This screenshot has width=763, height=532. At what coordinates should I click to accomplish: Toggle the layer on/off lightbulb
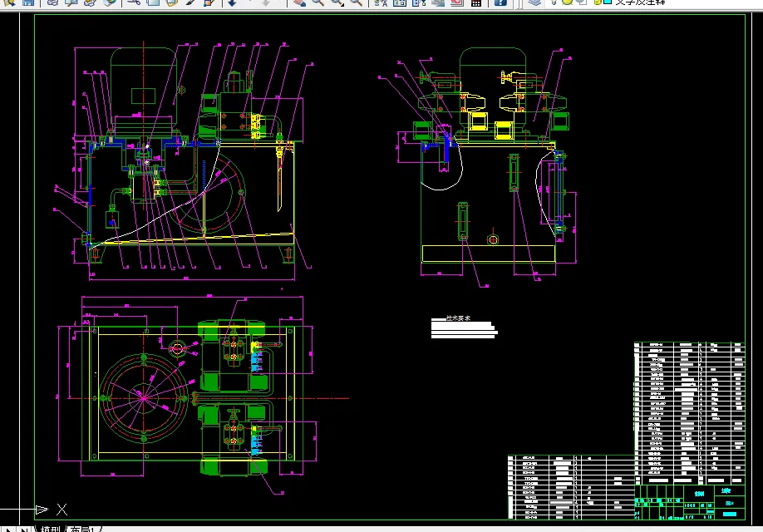554,2
